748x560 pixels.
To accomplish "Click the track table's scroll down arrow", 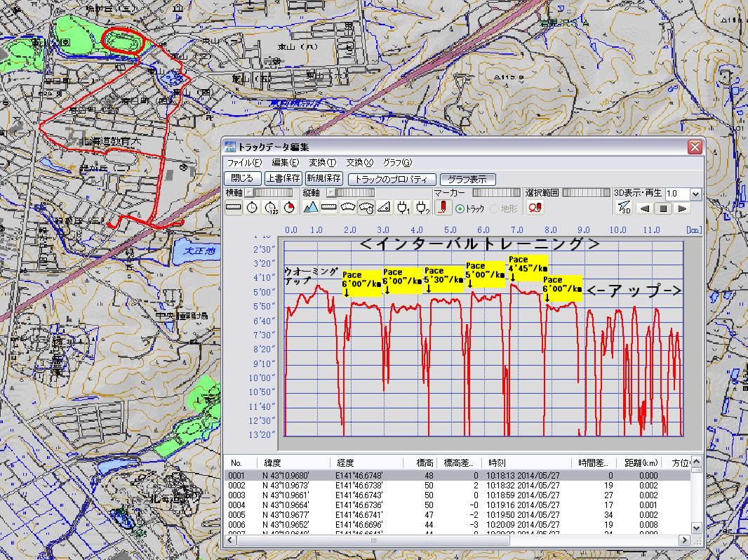I will 697,528.
